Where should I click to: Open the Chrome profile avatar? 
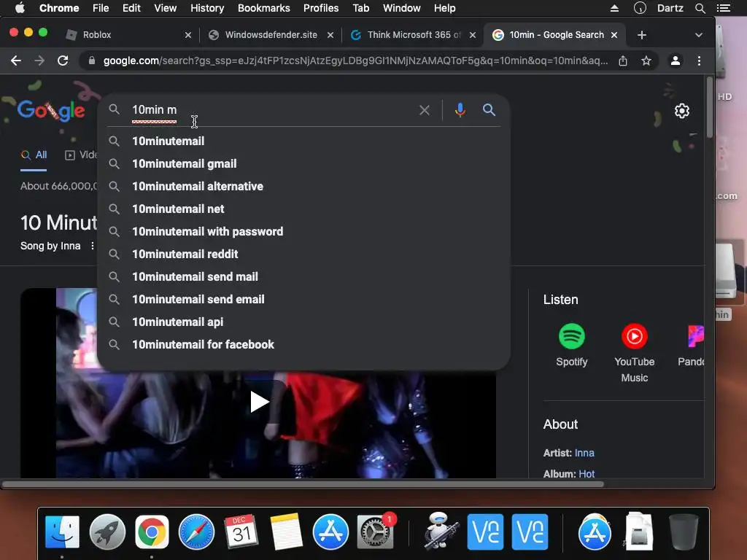675,61
